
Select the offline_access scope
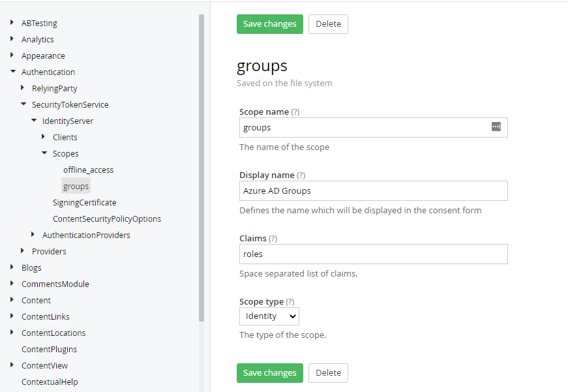pyautogui.click(x=89, y=170)
